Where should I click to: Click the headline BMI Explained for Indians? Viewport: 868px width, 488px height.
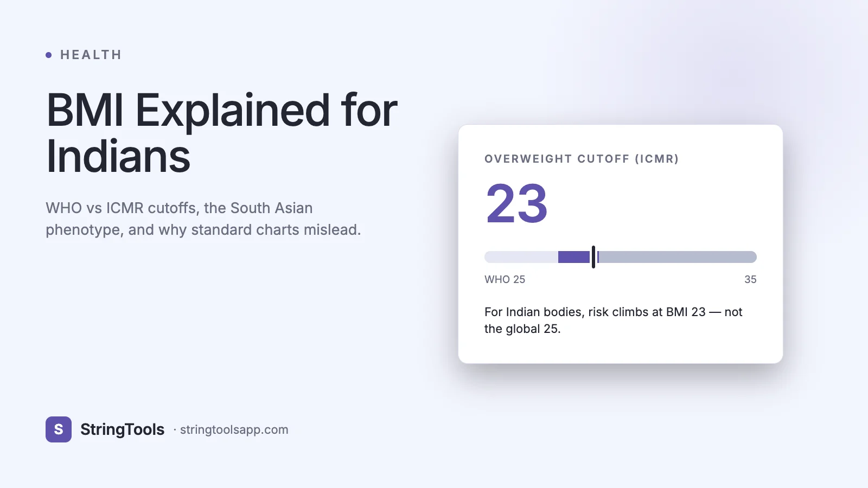tap(222, 133)
